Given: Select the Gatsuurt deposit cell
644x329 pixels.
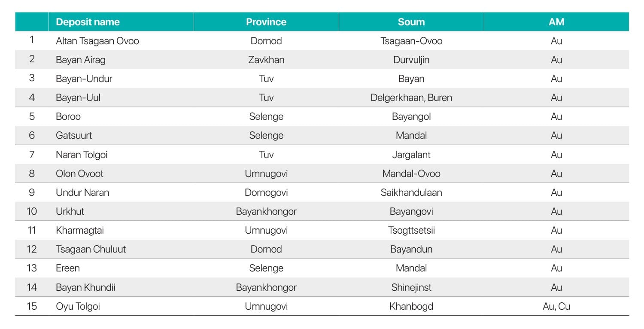Looking at the screenshot, I should point(74,135).
